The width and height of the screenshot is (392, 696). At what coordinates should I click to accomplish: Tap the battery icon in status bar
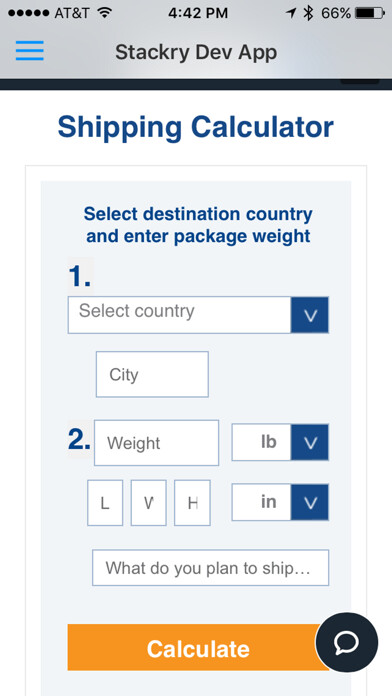tap(370, 13)
